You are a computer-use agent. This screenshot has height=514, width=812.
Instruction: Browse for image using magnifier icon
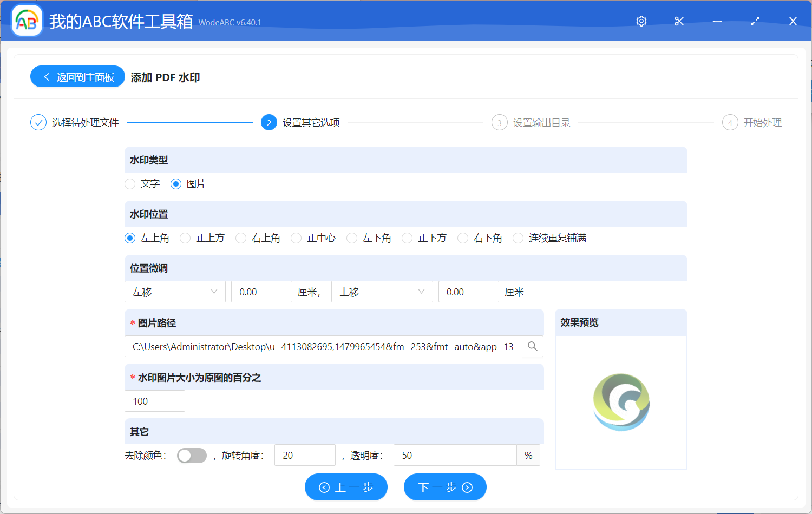pos(532,346)
